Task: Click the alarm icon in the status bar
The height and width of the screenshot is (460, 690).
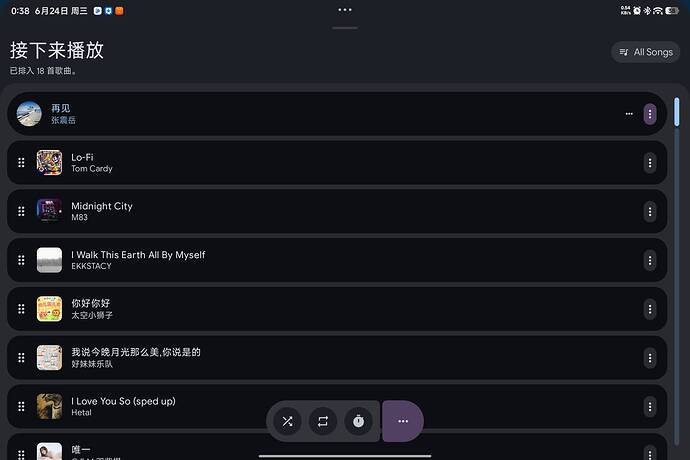Action: pyautogui.click(x=637, y=11)
